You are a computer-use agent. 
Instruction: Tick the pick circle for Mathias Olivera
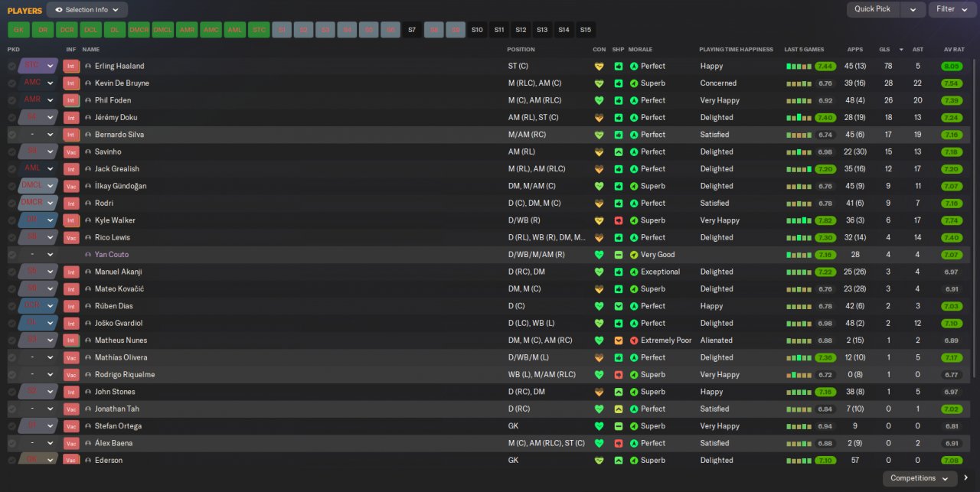tap(11, 357)
